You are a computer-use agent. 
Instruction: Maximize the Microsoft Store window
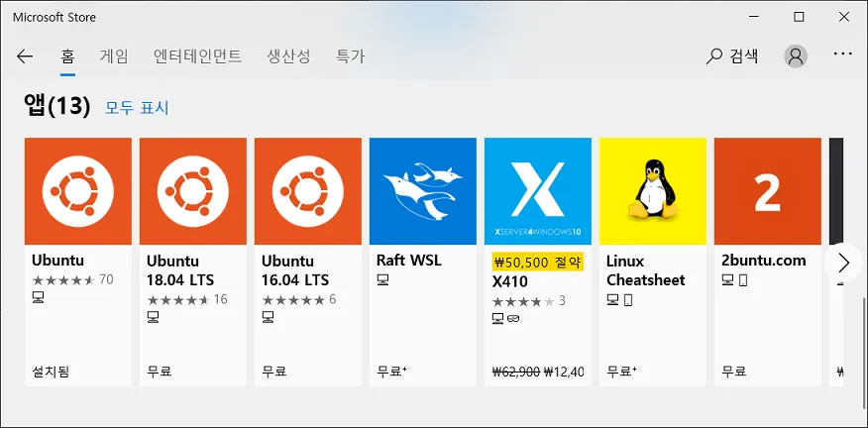(x=799, y=17)
